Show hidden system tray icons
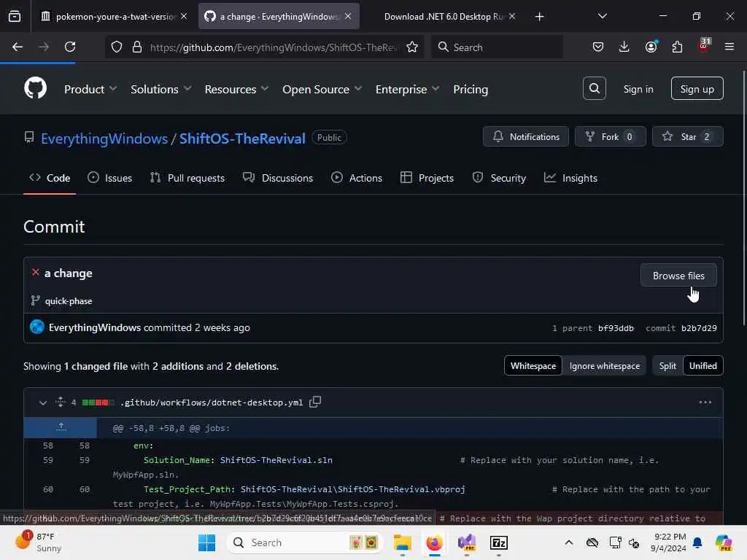Image resolution: width=747 pixels, height=560 pixels. pyautogui.click(x=569, y=542)
